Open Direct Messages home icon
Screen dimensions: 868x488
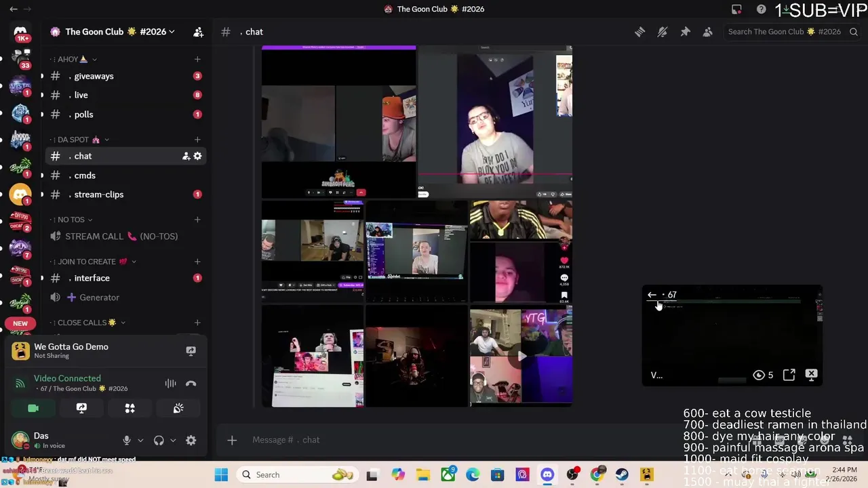[20, 31]
